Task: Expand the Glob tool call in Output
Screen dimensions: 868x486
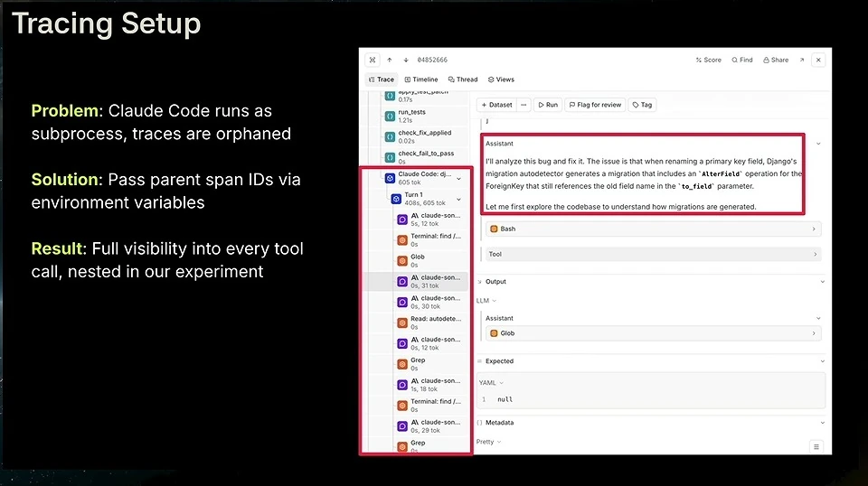Action: (653, 333)
